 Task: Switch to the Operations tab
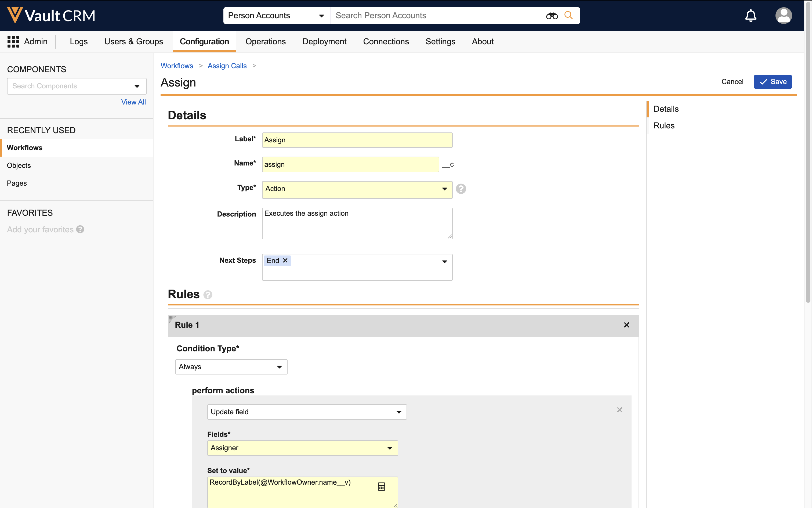tap(265, 42)
